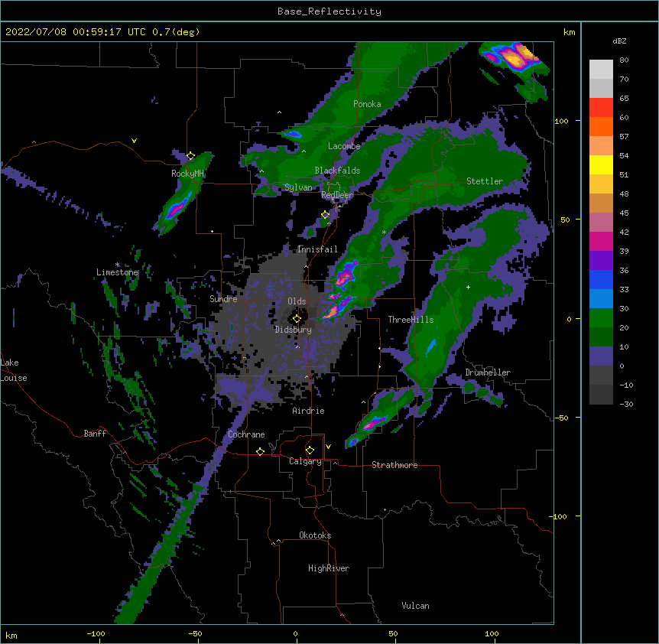
Task: Select the Drumheller label
Action: 488,372
